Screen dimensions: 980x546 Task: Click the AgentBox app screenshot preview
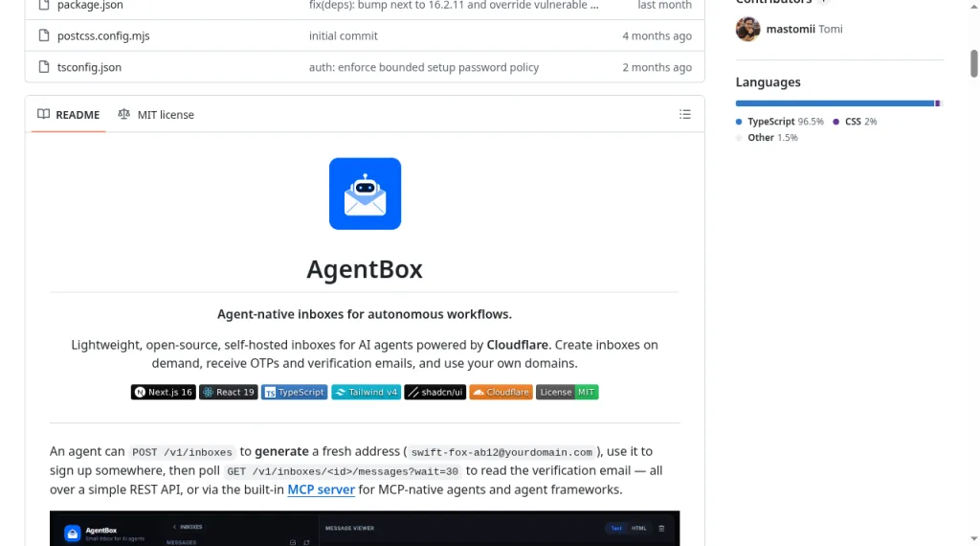click(365, 529)
